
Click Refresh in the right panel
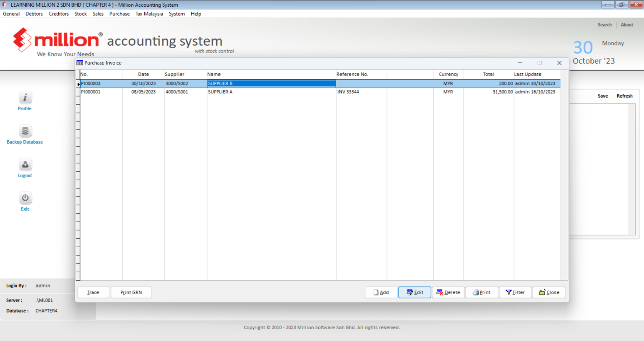coord(624,96)
